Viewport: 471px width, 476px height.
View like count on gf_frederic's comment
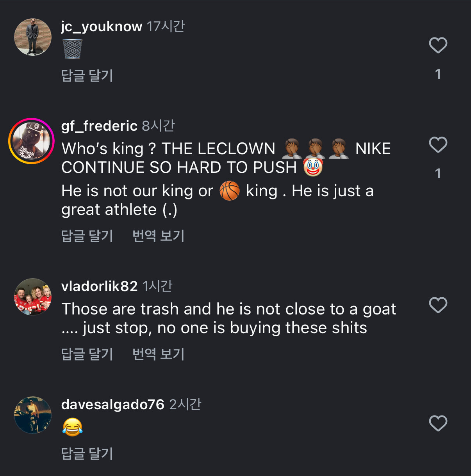click(438, 174)
